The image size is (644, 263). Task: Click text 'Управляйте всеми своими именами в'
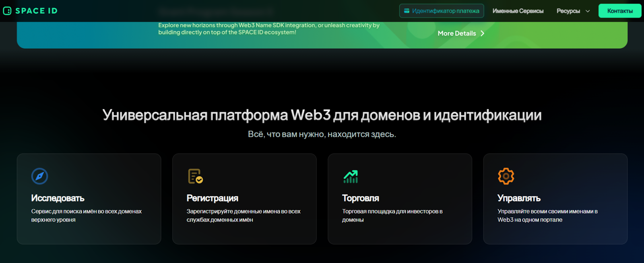point(547,211)
